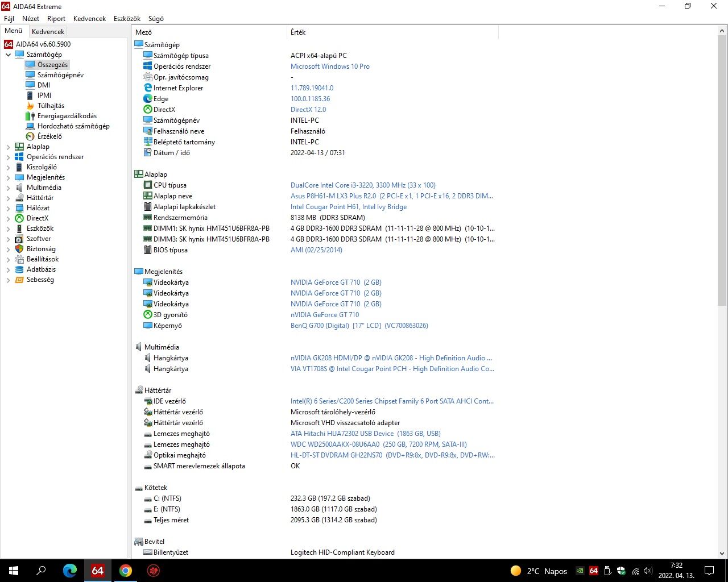
Task: Switch to the Menü tab
Action: pos(14,31)
